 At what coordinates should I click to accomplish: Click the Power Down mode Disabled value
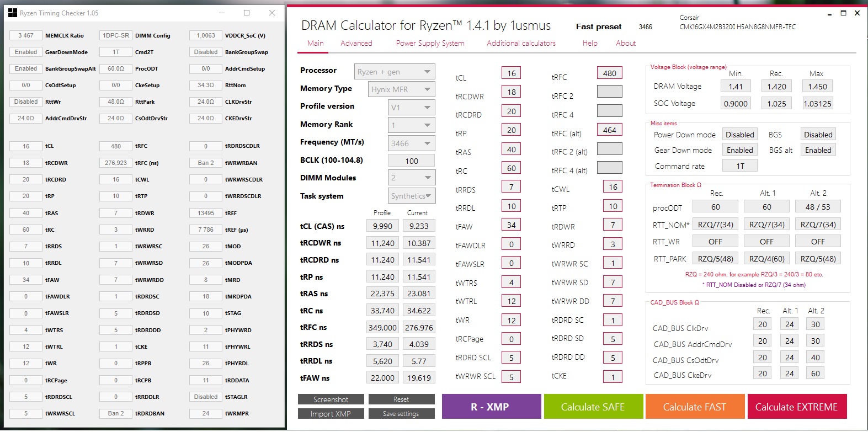pos(739,135)
